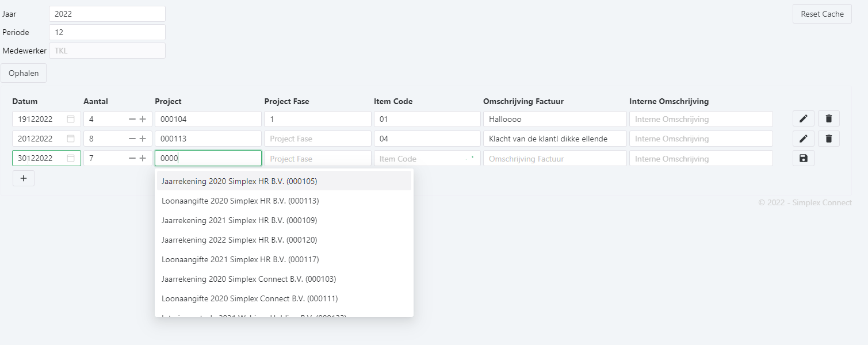Save the new row with the floppy disk icon
The image size is (868, 345).
point(803,158)
